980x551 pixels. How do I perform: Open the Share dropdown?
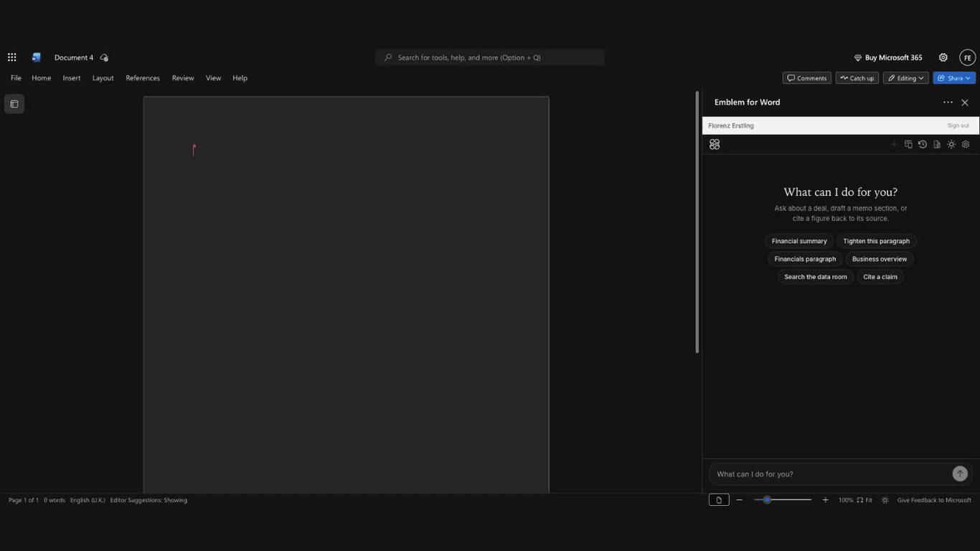(954, 78)
